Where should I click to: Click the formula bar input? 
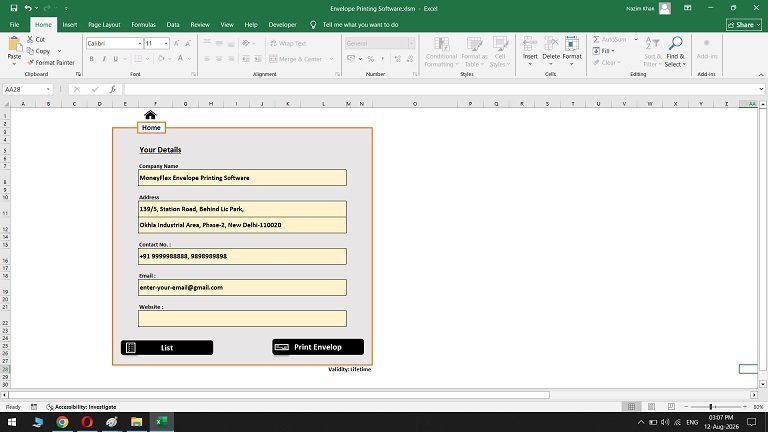440,89
